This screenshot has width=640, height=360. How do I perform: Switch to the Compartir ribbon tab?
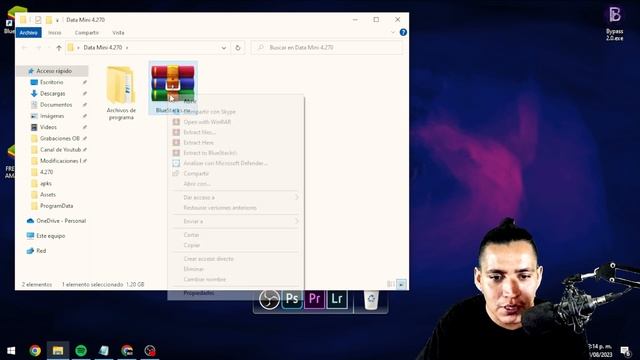click(x=87, y=33)
